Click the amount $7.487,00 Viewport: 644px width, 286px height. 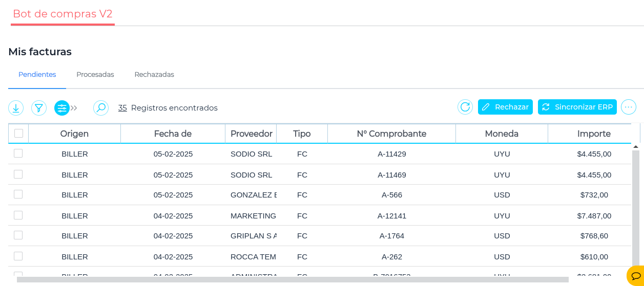[x=594, y=216]
